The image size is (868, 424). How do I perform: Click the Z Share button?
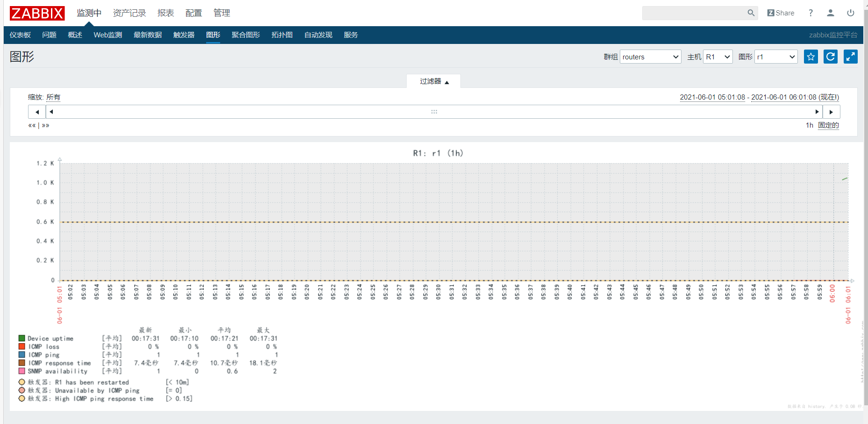tap(780, 13)
